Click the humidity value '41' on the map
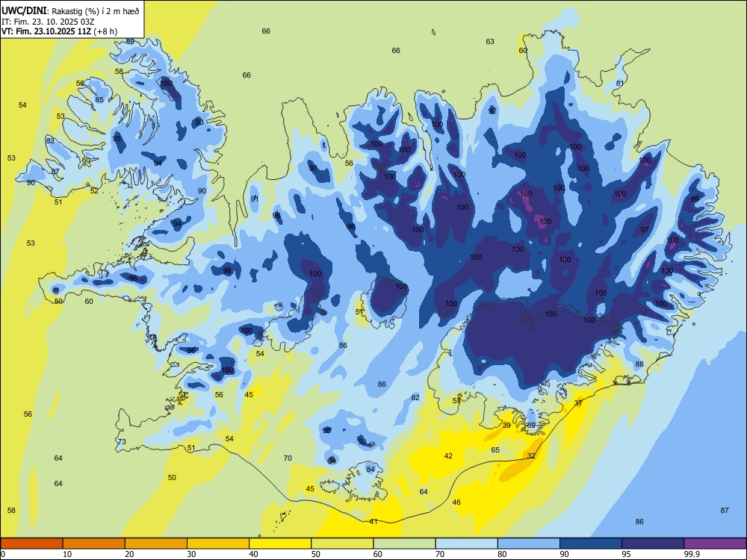This screenshot has height=560, width=747. [373, 521]
